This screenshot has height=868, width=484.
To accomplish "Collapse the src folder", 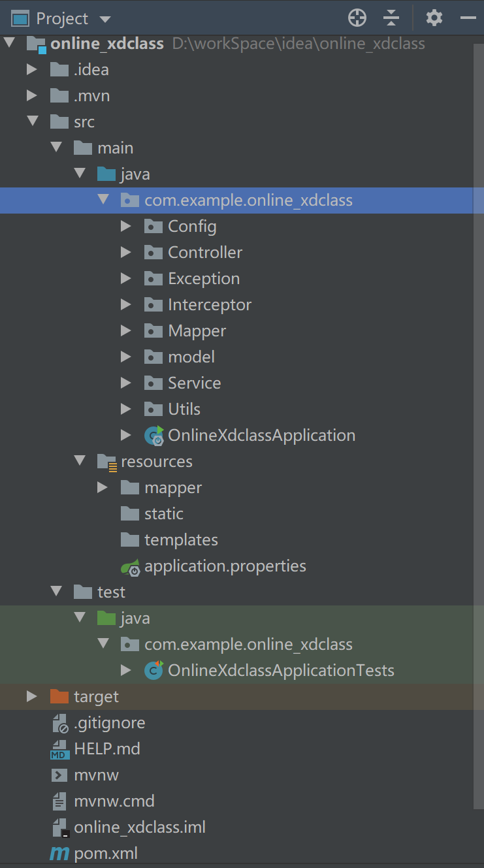I will (32, 122).
